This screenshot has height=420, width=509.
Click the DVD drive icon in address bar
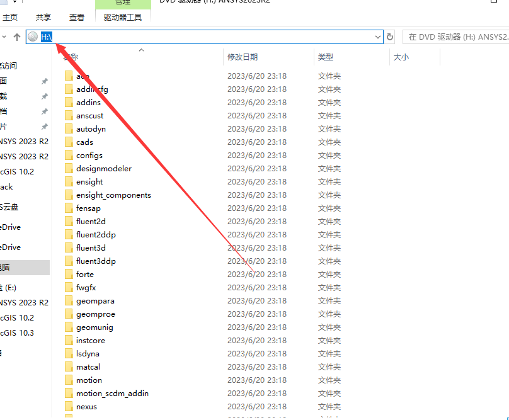coord(33,37)
